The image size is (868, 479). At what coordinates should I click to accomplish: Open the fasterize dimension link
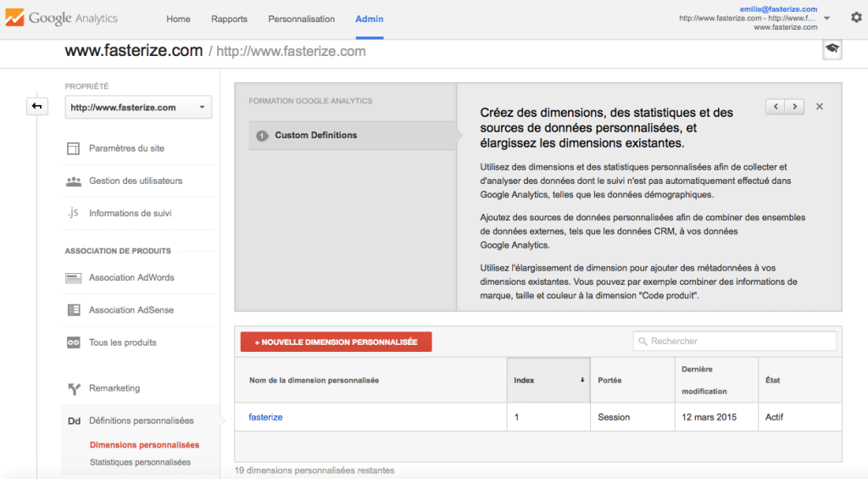(265, 417)
